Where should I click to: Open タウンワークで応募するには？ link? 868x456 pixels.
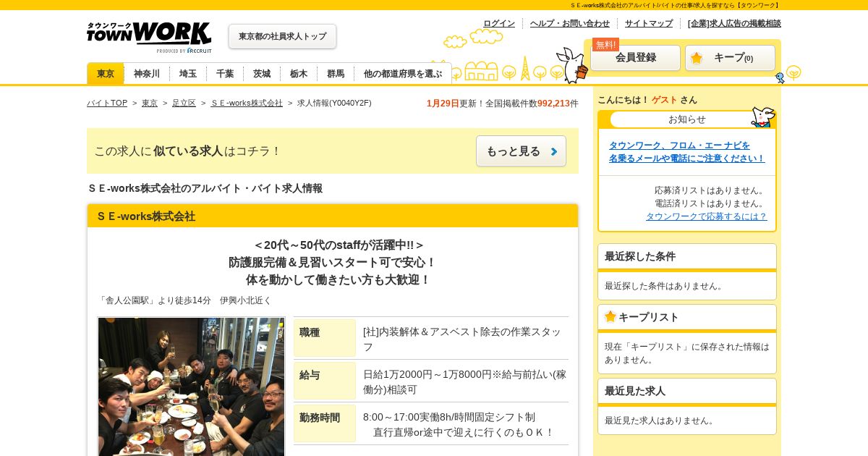pyautogui.click(x=706, y=216)
